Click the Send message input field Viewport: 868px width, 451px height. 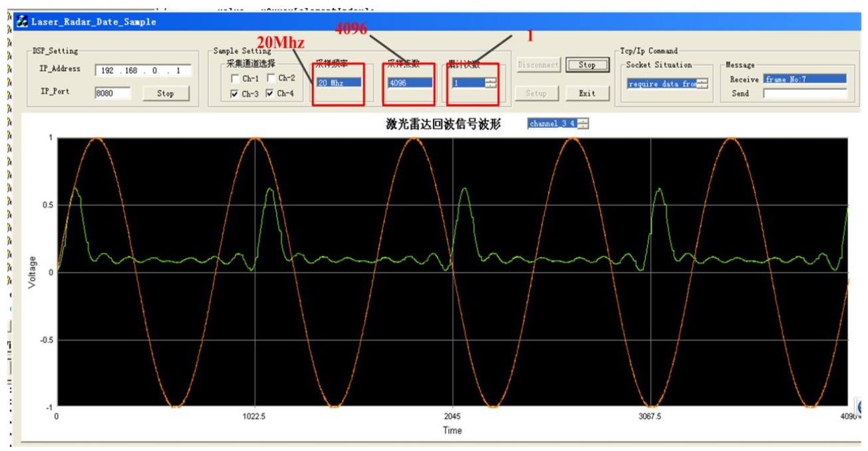[805, 94]
